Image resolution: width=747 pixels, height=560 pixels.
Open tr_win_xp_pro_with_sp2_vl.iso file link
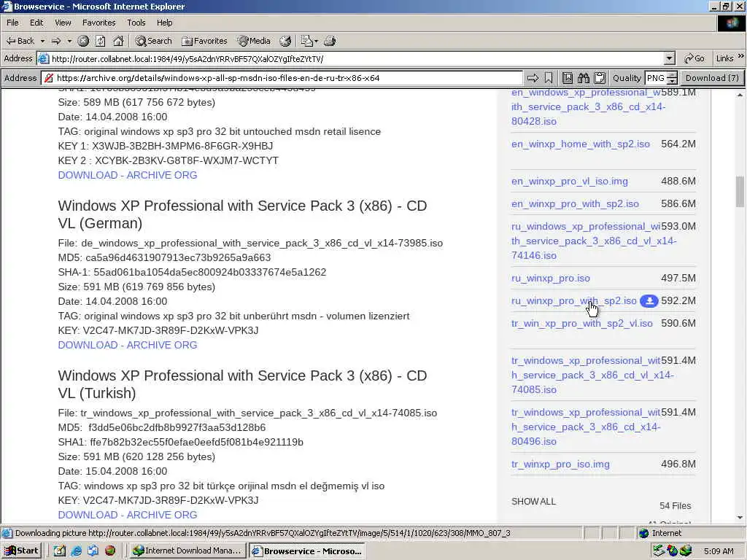[582, 324]
